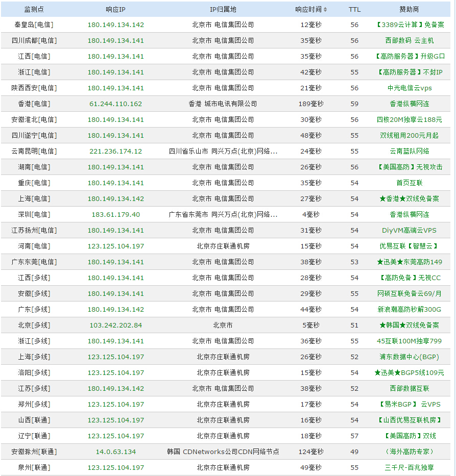Click location 韩国 CDNetworks公司CDN网络节点

(223, 452)
